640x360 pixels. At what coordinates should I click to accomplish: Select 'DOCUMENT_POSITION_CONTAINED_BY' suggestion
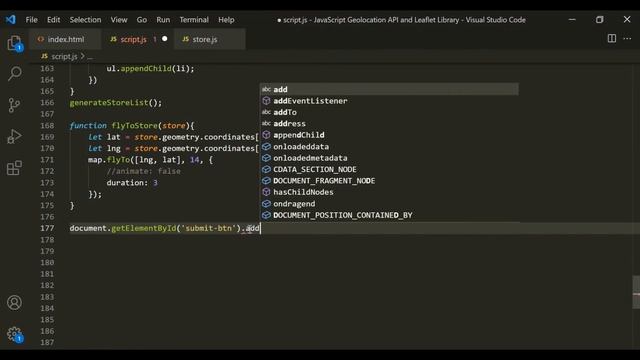point(389,215)
